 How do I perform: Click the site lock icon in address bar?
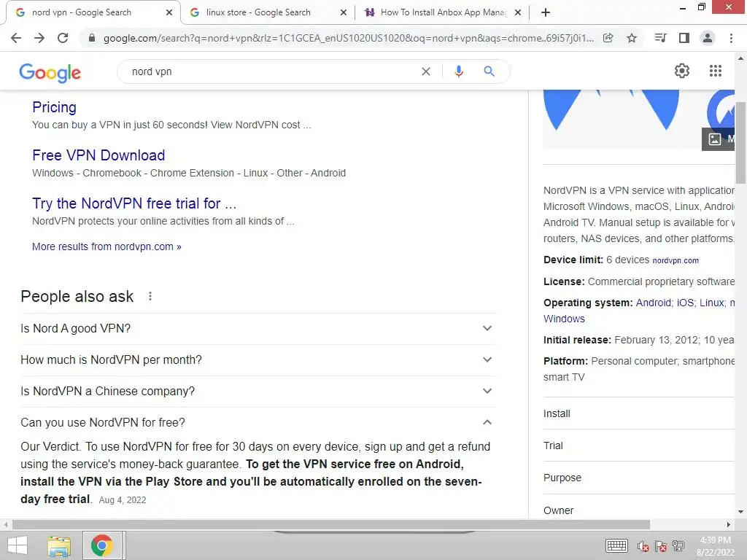(92, 38)
